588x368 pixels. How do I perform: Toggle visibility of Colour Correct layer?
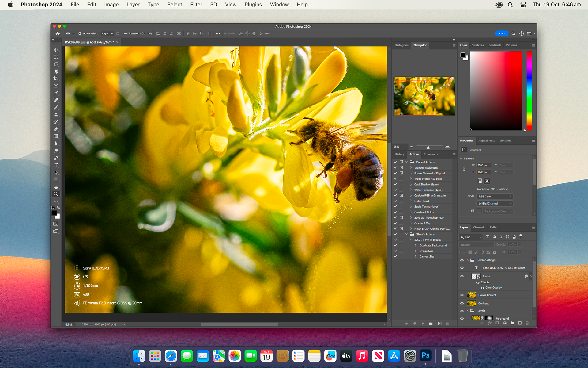point(462,295)
